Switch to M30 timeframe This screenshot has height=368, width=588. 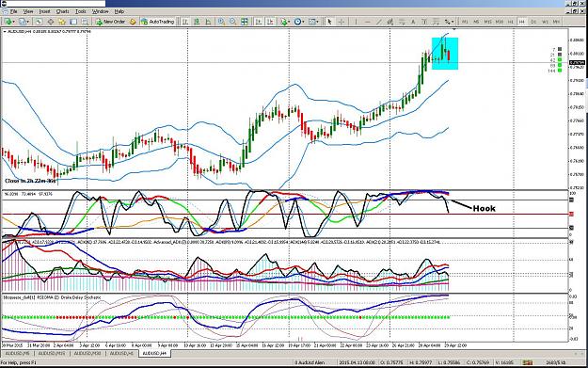point(500,22)
